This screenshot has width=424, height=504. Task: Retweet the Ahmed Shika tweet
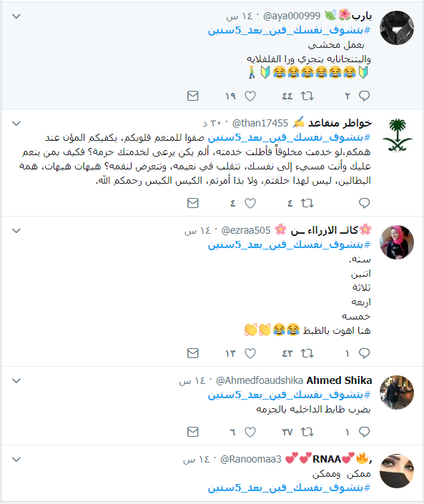307,432
